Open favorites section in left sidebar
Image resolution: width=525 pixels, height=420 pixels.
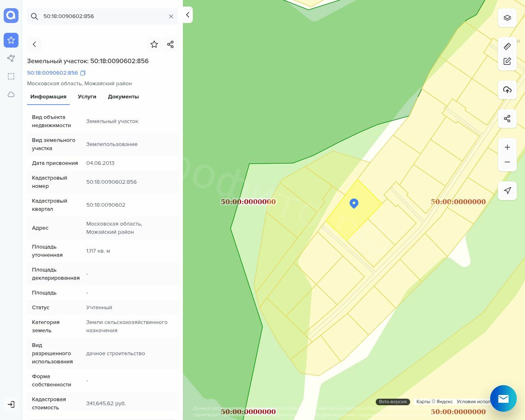coord(11,40)
